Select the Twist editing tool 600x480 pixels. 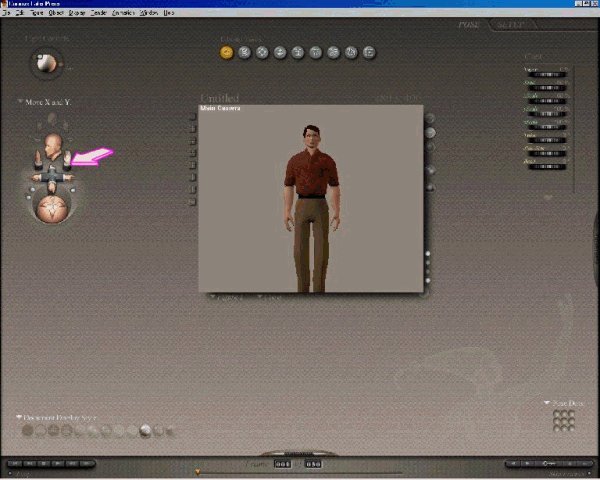[245, 52]
